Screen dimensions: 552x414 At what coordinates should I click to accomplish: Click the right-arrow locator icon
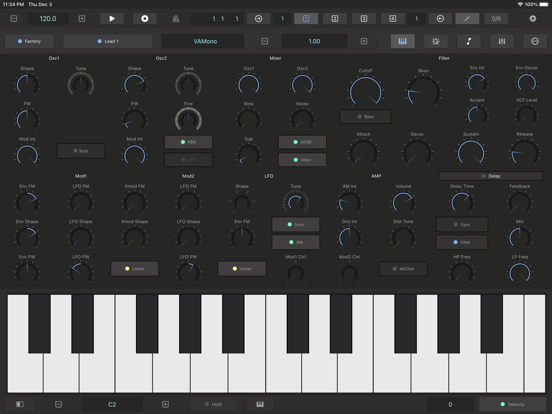click(258, 19)
